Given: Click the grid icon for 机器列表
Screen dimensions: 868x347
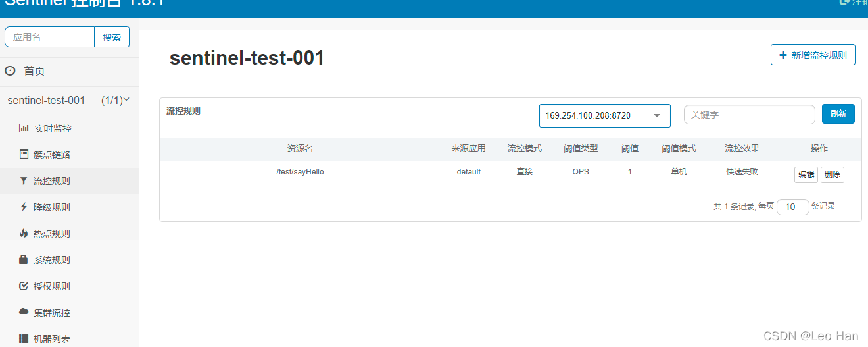Looking at the screenshot, I should 24,338.
